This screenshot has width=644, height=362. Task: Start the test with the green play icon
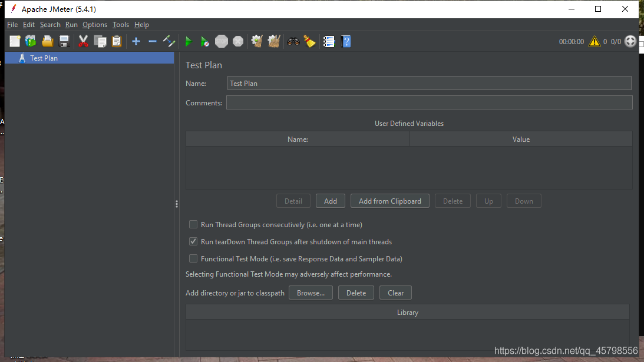pyautogui.click(x=189, y=41)
